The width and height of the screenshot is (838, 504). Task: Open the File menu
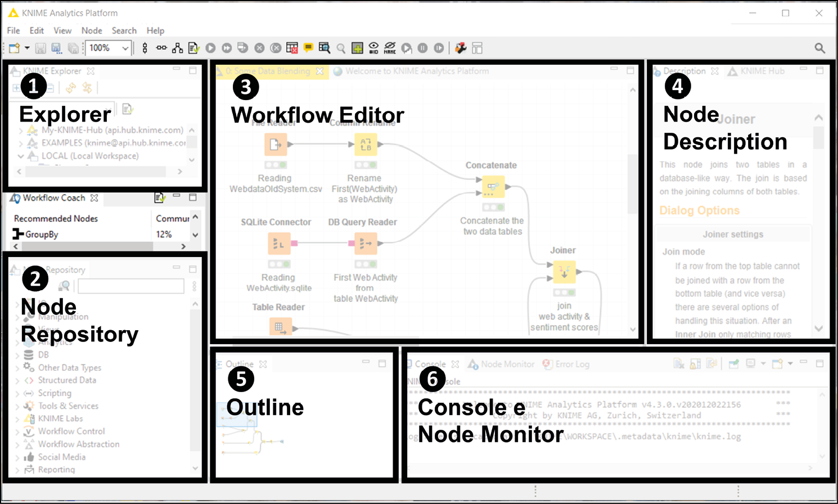click(13, 30)
